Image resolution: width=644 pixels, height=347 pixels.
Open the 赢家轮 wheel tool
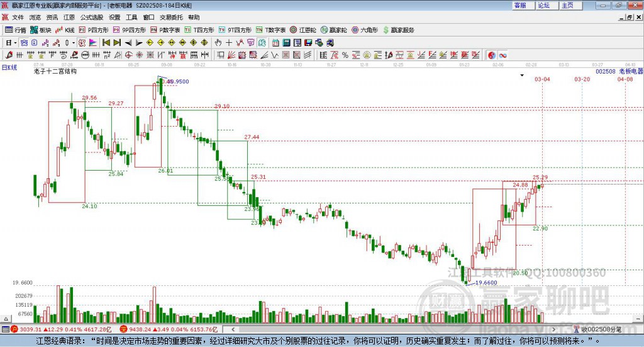(334, 30)
